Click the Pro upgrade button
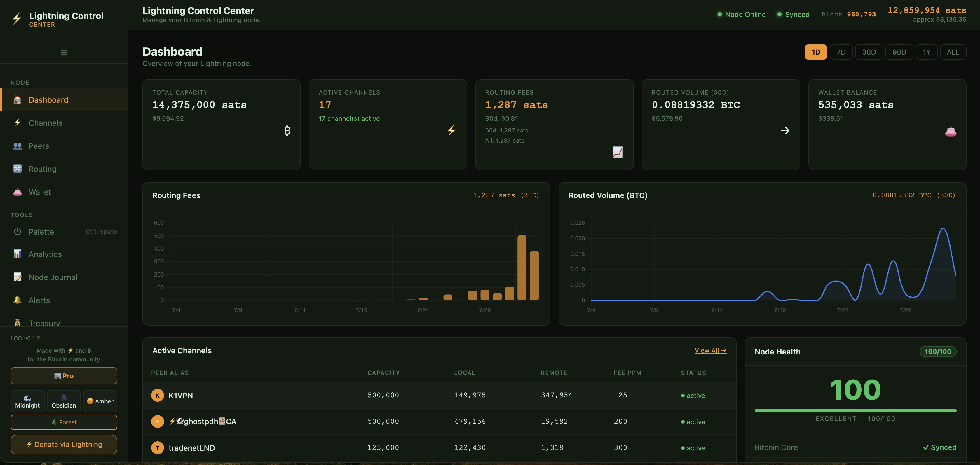This screenshot has width=980, height=465. coord(64,376)
